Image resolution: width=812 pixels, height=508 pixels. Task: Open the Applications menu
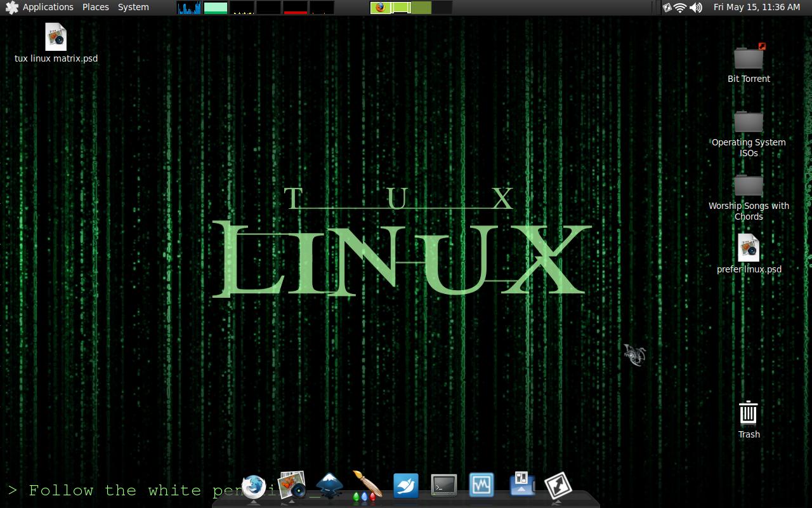48,7
